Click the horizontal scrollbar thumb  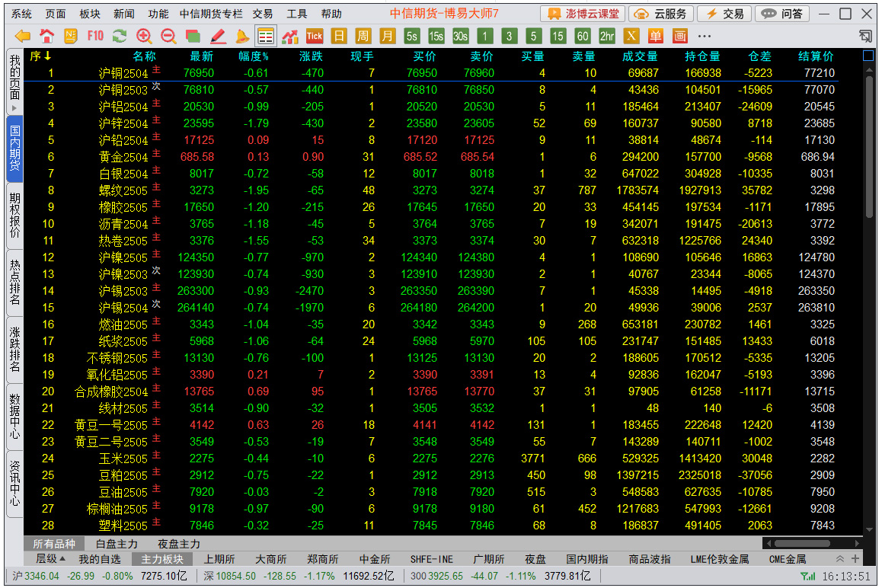[802, 544]
